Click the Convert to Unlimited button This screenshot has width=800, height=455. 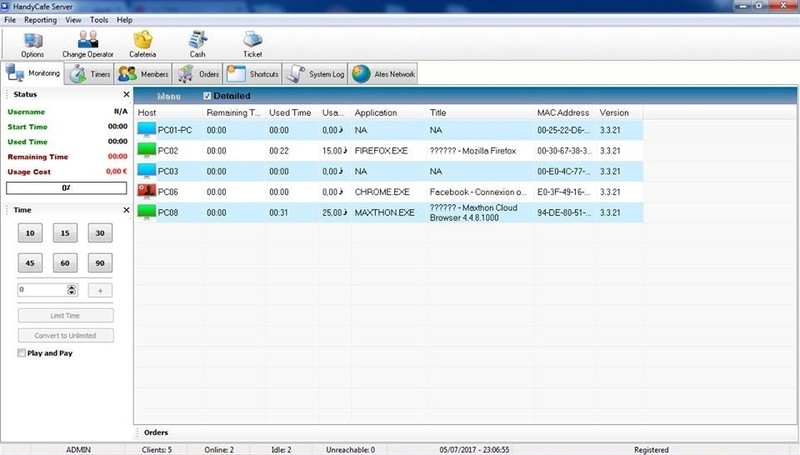(66, 336)
